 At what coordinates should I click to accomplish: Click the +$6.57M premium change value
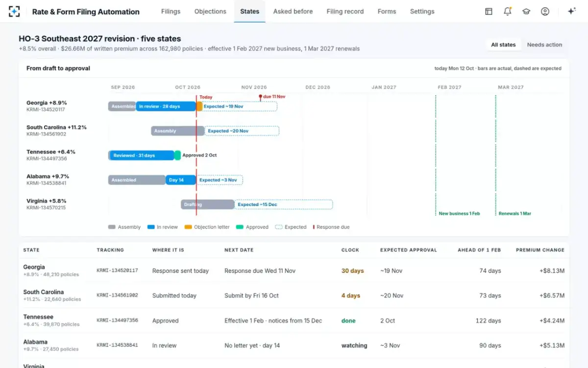[x=551, y=296]
